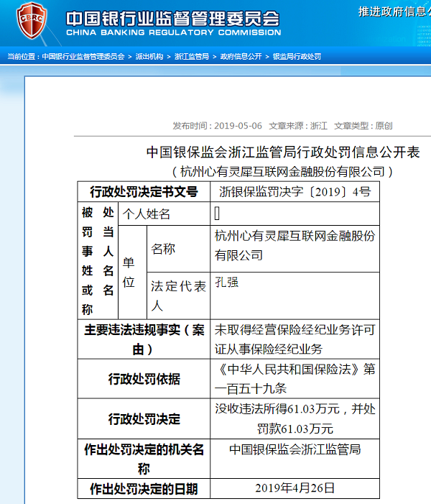Screen dimensions: 431x504
Task: Open the 浙江监管局 breadcrumb link
Action: click(x=192, y=56)
